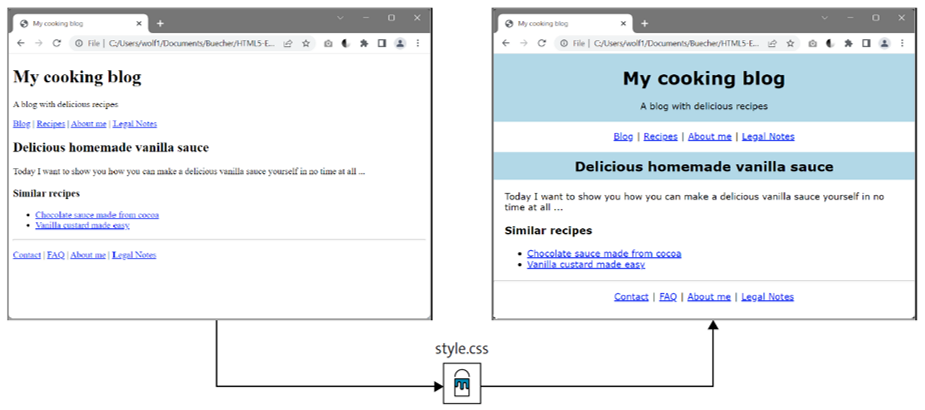Expand tab search chevron in right browser

tap(825, 18)
